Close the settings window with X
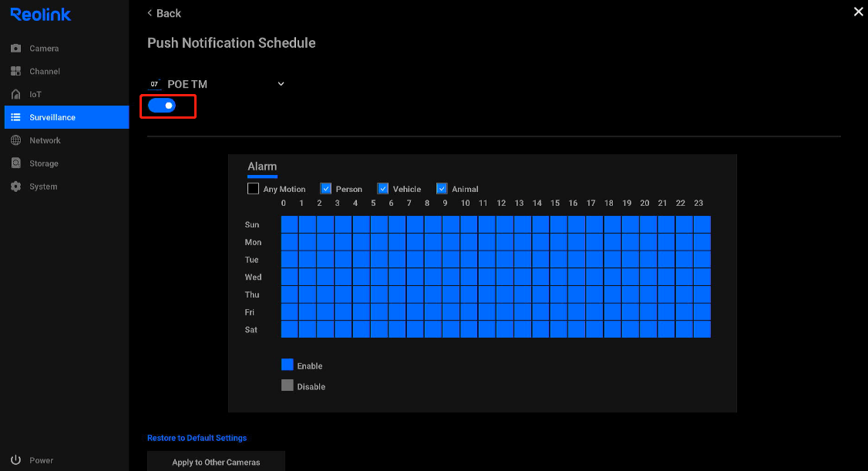868x471 pixels. [858, 12]
